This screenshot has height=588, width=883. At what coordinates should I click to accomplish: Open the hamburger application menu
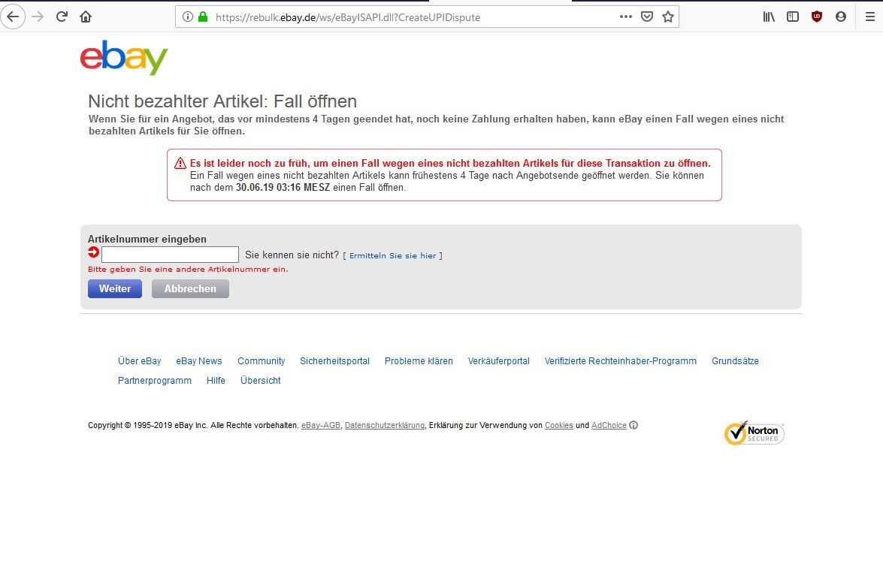(x=870, y=17)
